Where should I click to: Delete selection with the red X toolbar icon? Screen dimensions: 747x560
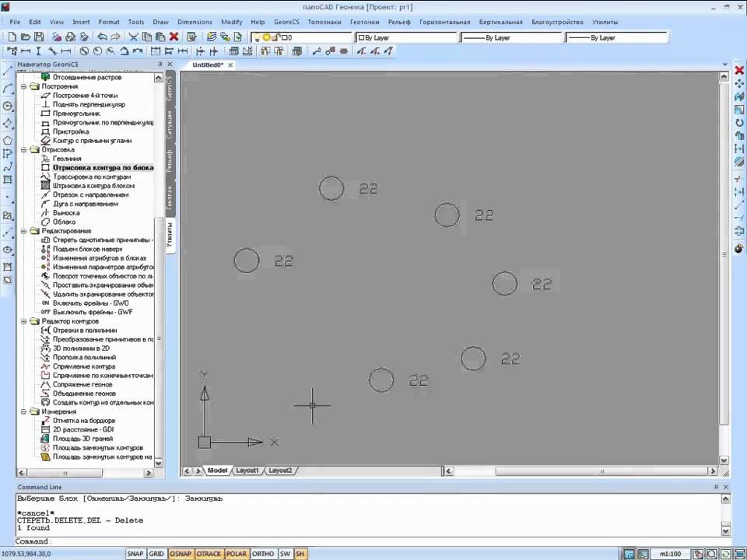click(x=174, y=37)
